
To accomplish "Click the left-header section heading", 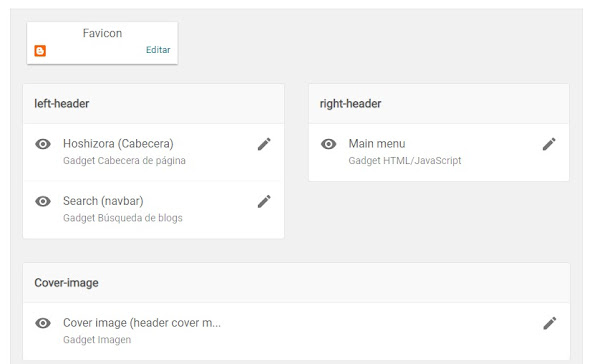I will pyautogui.click(x=62, y=104).
